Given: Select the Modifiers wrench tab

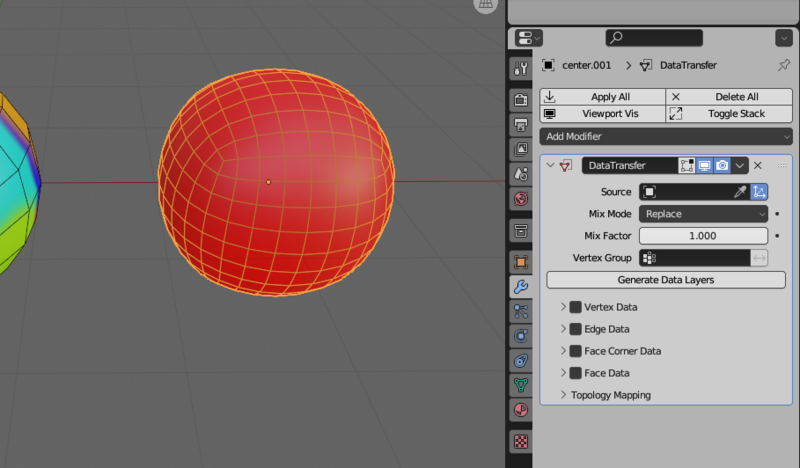Looking at the screenshot, I should pyautogui.click(x=520, y=287).
